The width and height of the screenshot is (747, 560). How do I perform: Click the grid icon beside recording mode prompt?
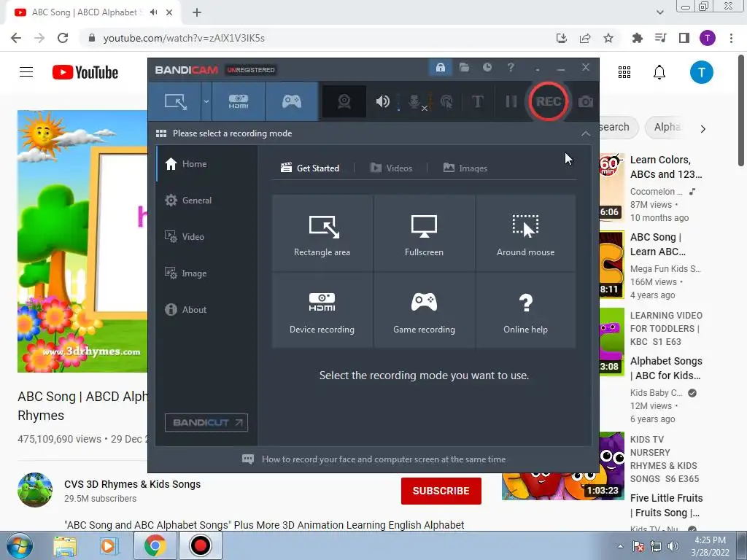(161, 133)
